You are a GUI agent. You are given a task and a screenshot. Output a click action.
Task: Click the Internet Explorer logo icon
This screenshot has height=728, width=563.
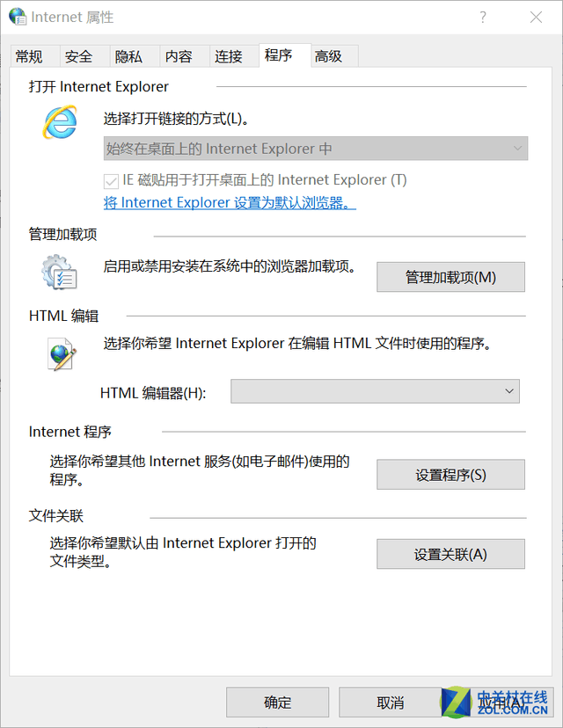(61, 122)
